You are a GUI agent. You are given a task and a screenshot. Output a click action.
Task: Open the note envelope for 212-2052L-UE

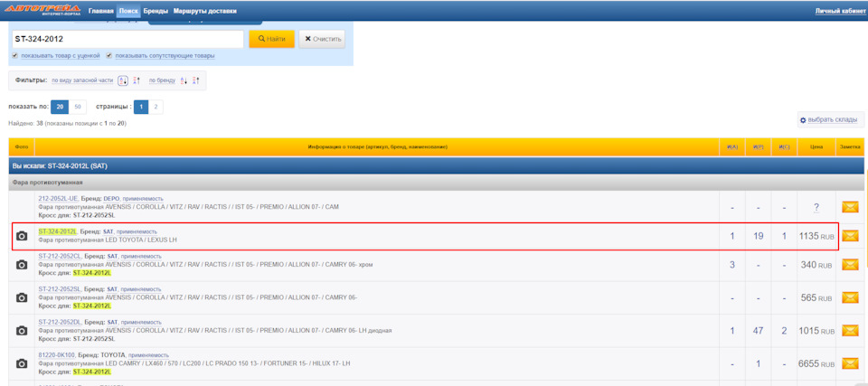coord(850,207)
